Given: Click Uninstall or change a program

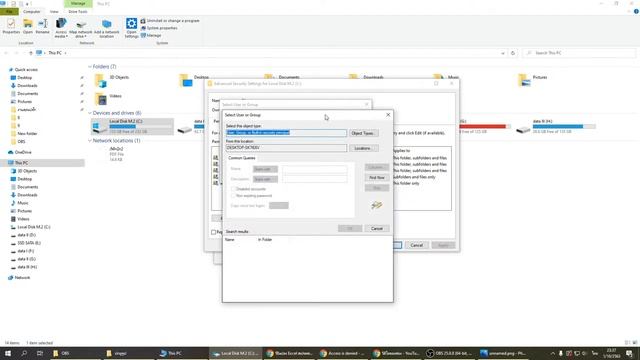Looking at the screenshot, I should [x=170, y=20].
